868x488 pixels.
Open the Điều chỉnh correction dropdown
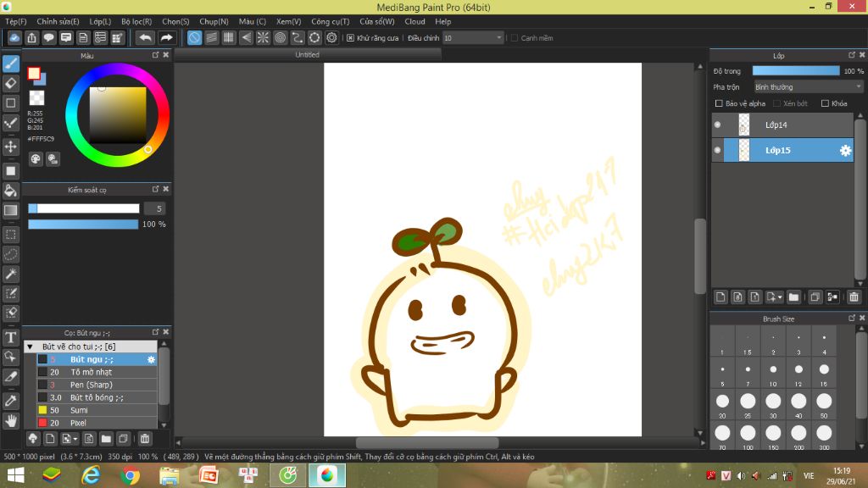coord(473,37)
